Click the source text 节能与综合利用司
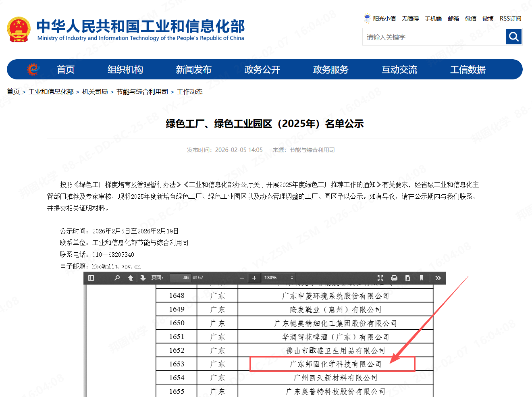The width and height of the screenshot is (532, 397). (312, 150)
